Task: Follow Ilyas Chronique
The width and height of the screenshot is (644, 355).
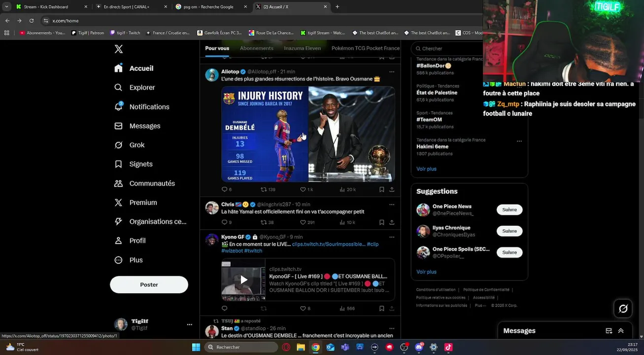Action: tap(509, 231)
